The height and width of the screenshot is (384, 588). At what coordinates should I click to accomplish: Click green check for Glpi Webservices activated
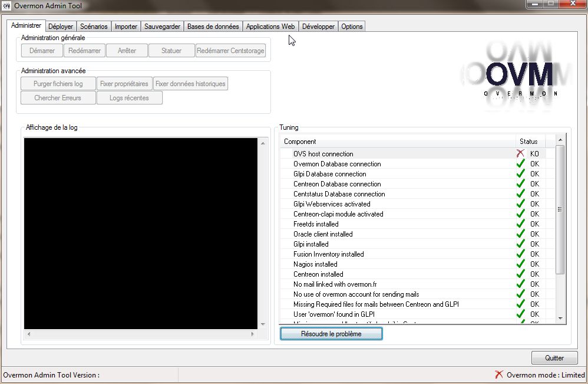[x=520, y=204]
